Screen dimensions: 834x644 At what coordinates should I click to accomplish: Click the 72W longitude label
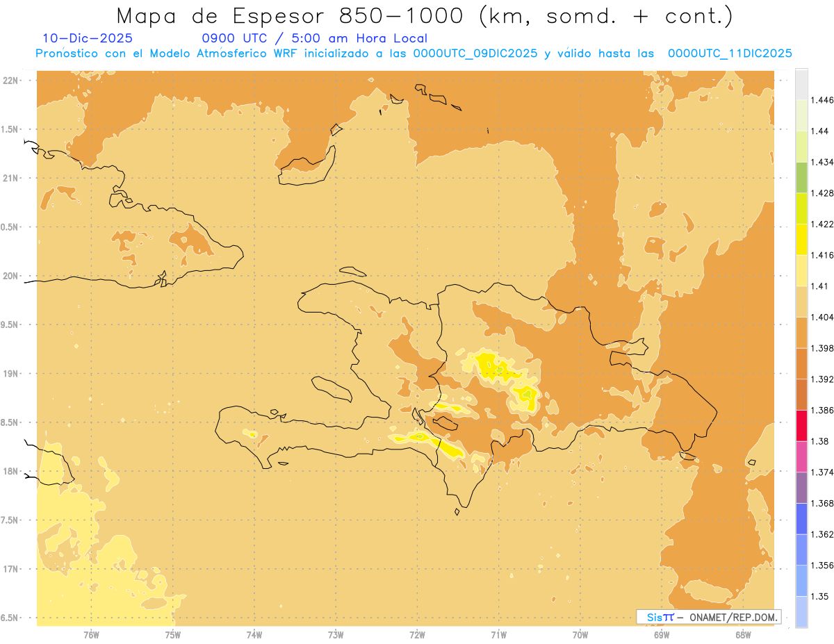tap(417, 634)
